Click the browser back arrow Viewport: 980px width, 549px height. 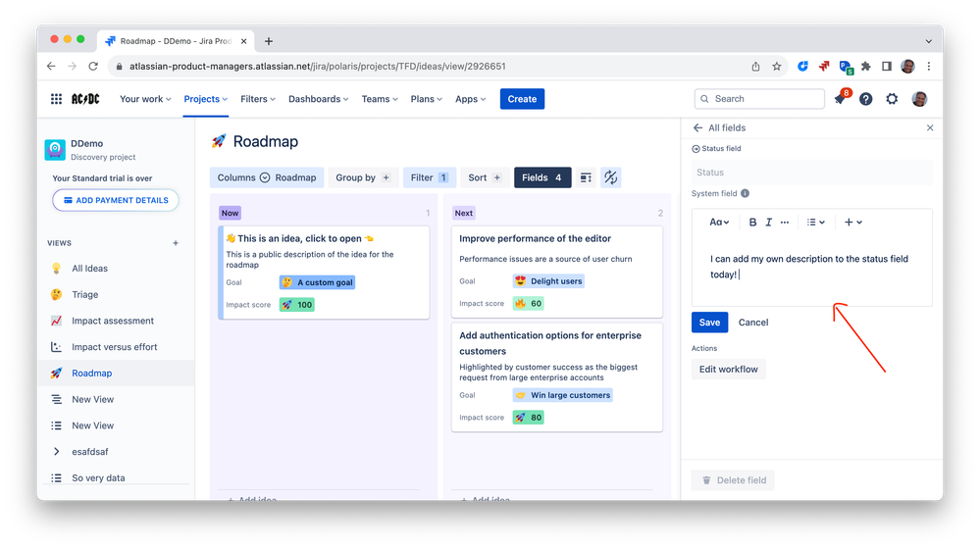tap(51, 67)
